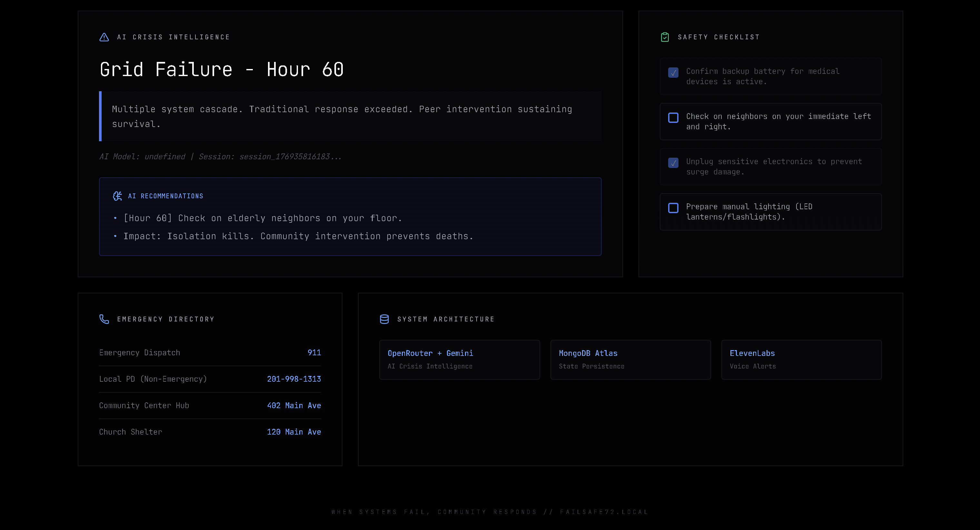Click the elderly neighbors recommendation bullet
This screenshot has height=530, width=980.
pyautogui.click(x=262, y=218)
